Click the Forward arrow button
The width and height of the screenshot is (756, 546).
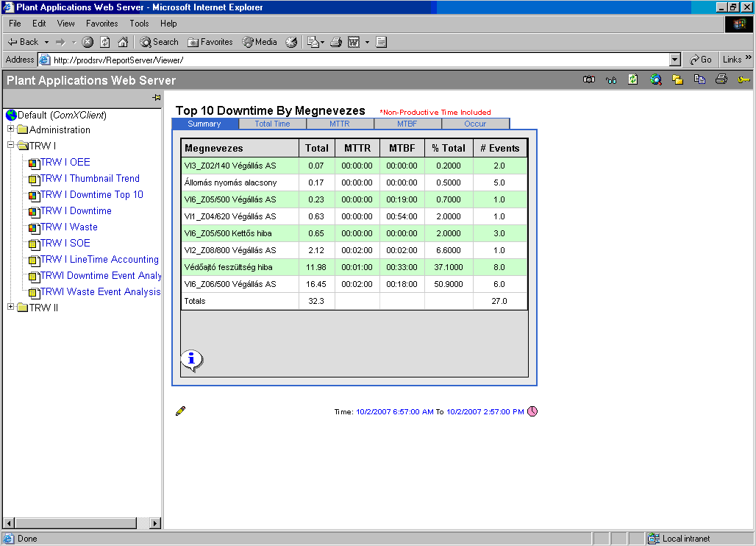tap(60, 43)
